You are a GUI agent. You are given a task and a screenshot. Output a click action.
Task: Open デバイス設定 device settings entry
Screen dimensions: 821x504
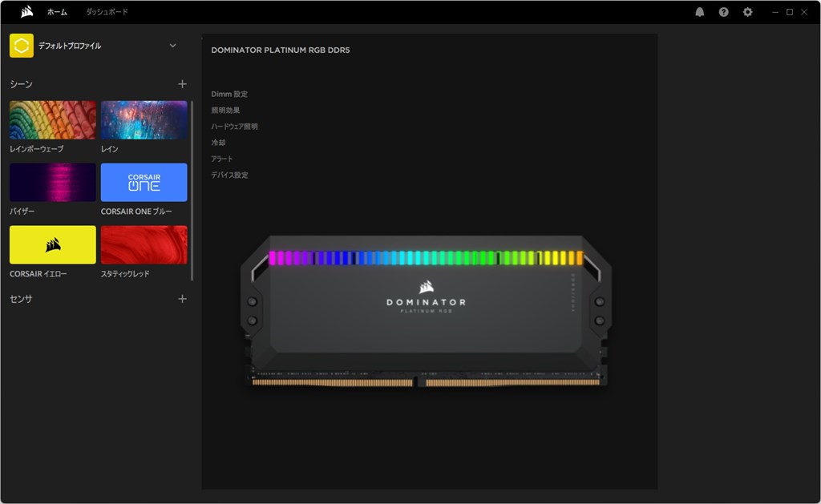point(229,175)
